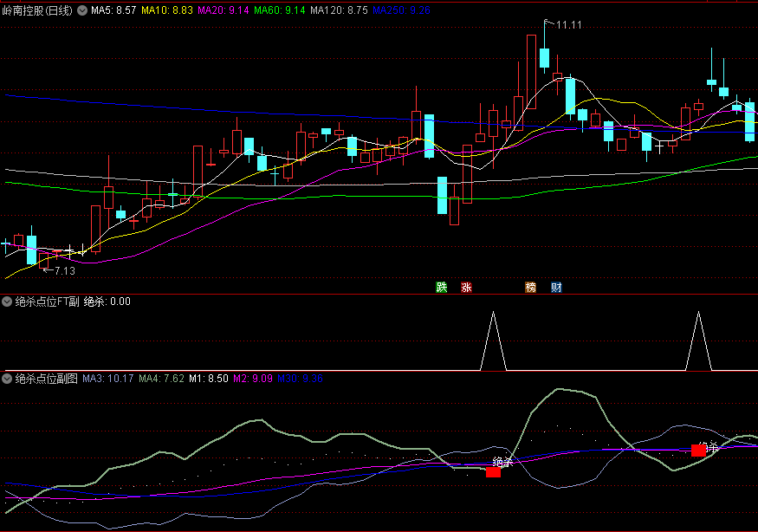Select the magenta MA20 moving average label
Screen dimensions: 758x532
point(224,10)
